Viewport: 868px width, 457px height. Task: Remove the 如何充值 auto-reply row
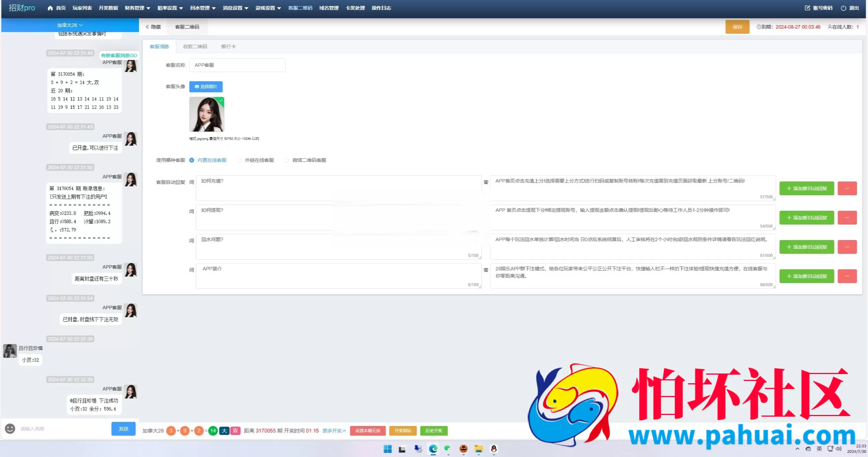pos(847,188)
